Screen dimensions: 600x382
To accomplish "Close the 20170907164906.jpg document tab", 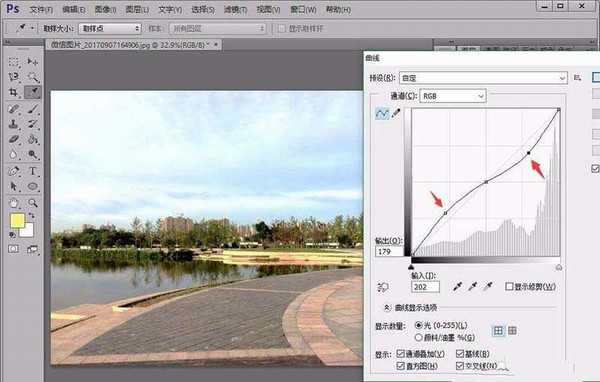I will coord(216,45).
